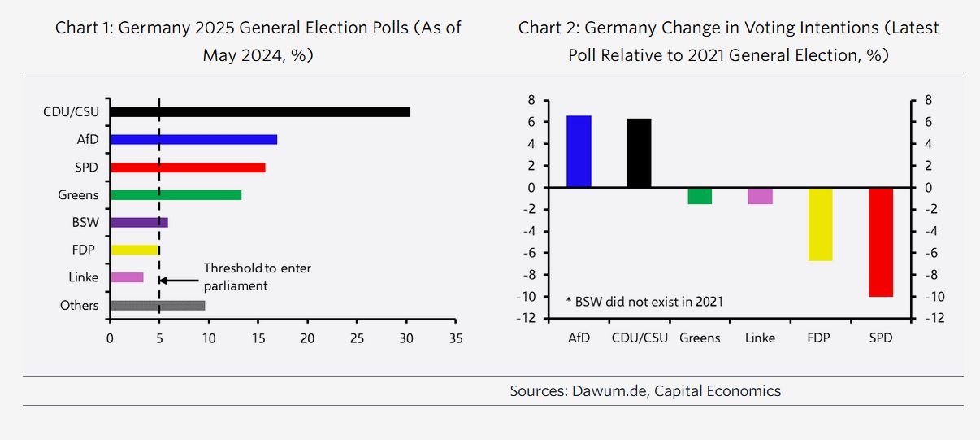Click the purple BSW poll bar

point(138,222)
